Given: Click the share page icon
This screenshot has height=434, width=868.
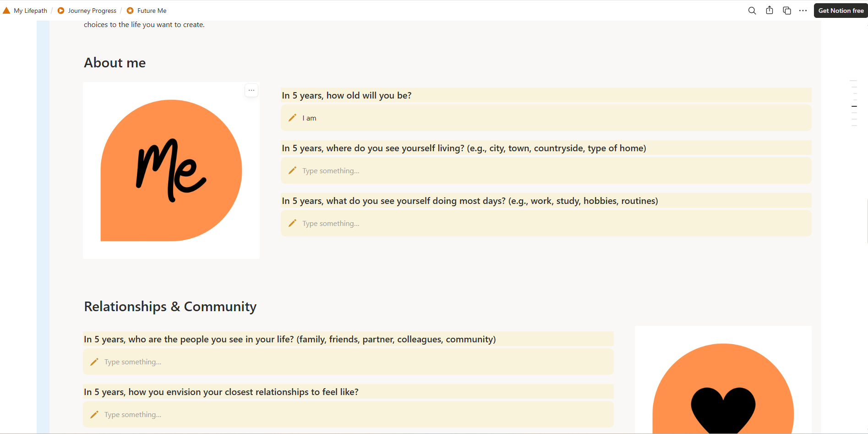Looking at the screenshot, I should [x=770, y=11].
